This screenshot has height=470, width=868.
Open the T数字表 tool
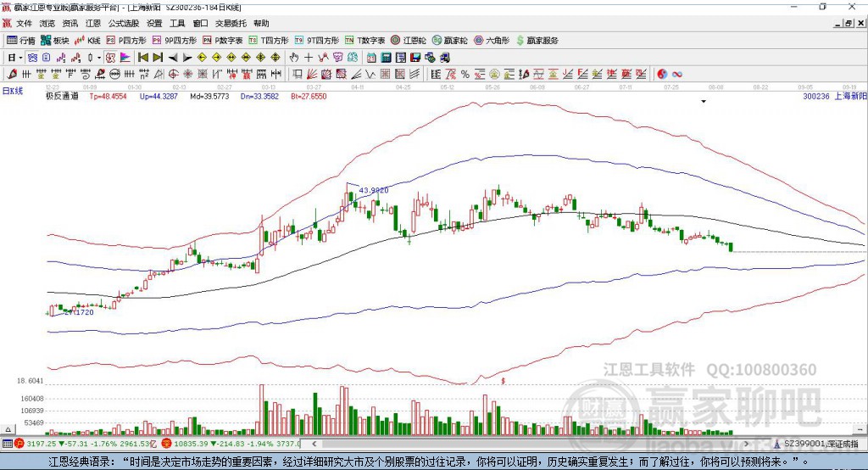pyautogui.click(x=364, y=41)
